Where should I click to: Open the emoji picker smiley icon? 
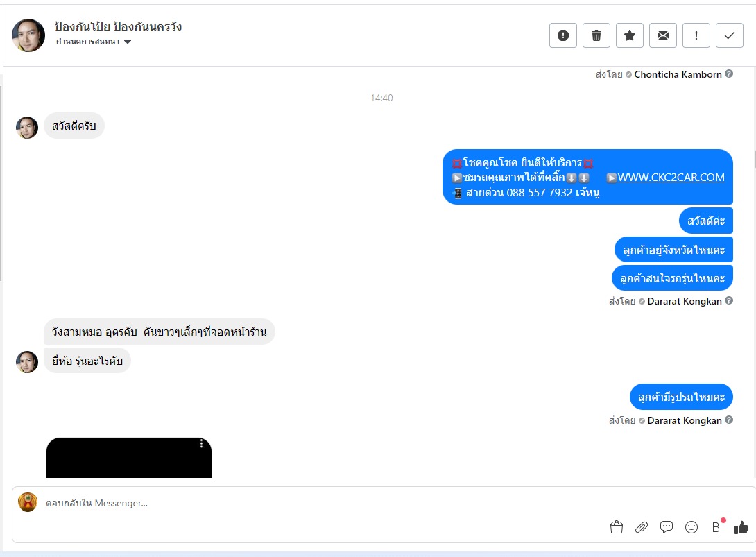pyautogui.click(x=691, y=527)
